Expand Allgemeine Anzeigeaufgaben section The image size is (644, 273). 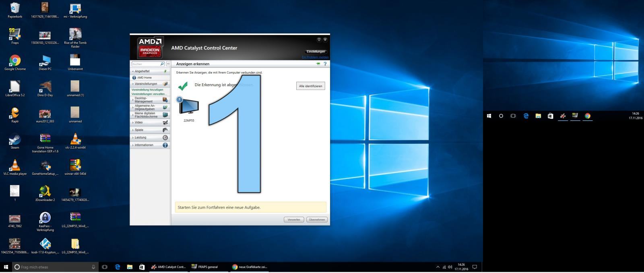coord(150,108)
